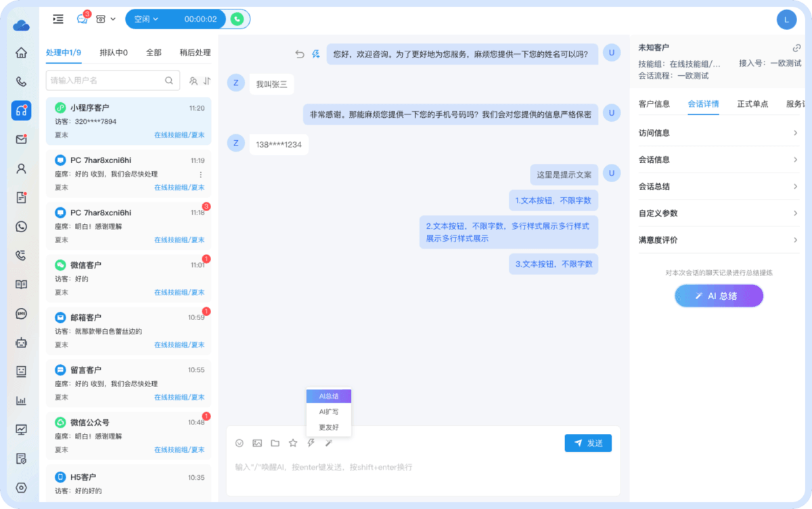The image size is (812, 509).
Task: Switch to the 处理中1/9 tab
Action: pos(64,52)
